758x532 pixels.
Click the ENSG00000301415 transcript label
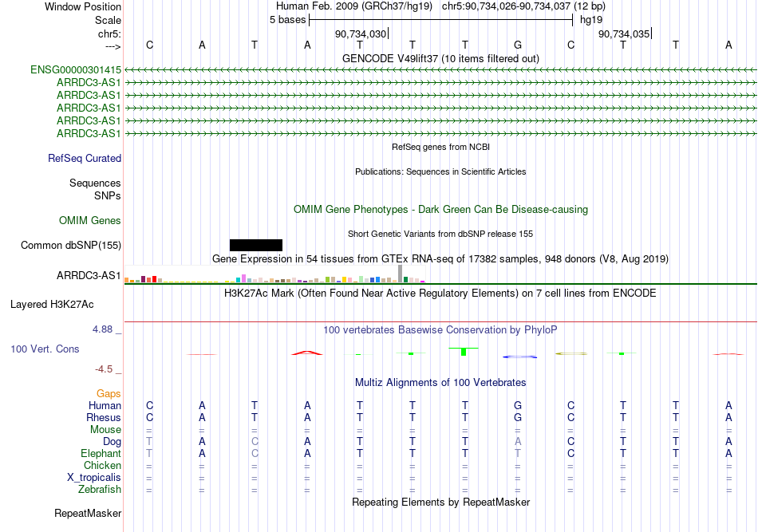[76, 70]
